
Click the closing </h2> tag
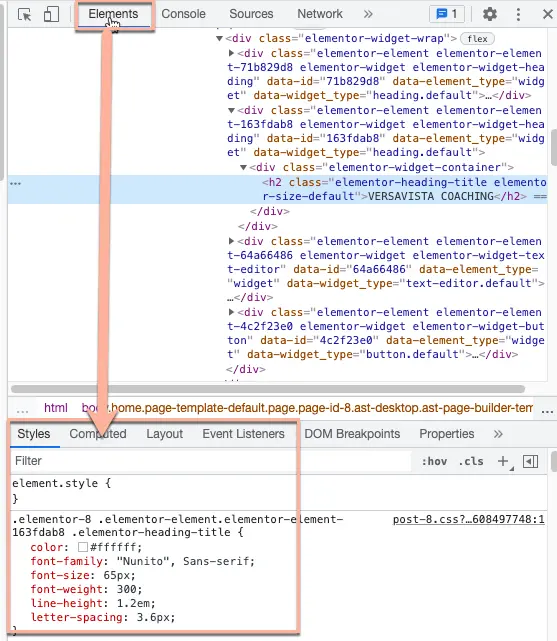[x=510, y=196]
